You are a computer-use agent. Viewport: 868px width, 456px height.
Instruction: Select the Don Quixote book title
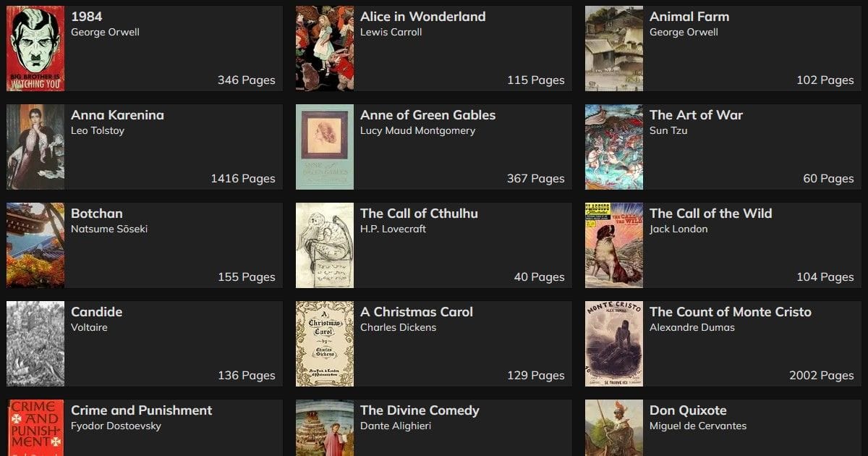tap(688, 410)
